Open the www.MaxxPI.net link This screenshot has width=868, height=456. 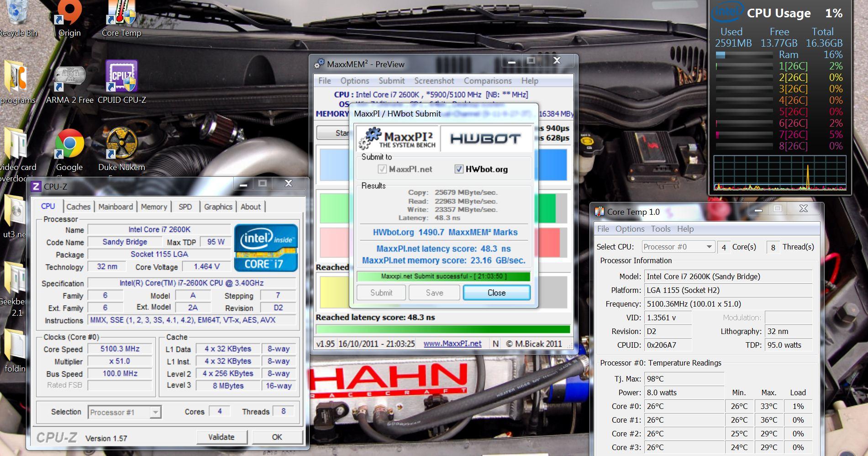point(452,344)
